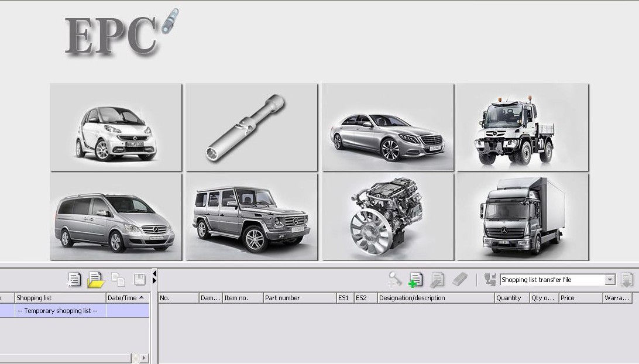Create a new shopping list
The image size is (639, 364).
point(74,280)
